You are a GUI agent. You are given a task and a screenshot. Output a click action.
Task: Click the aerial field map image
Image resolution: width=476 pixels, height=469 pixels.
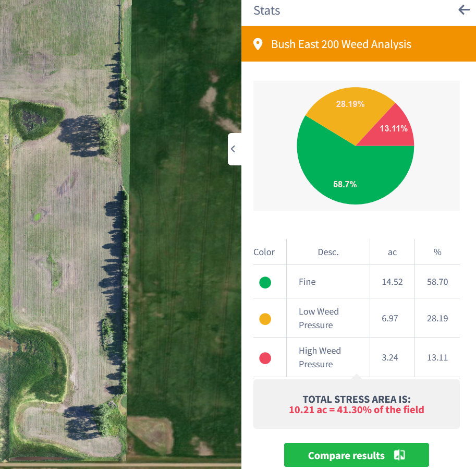[x=120, y=235]
